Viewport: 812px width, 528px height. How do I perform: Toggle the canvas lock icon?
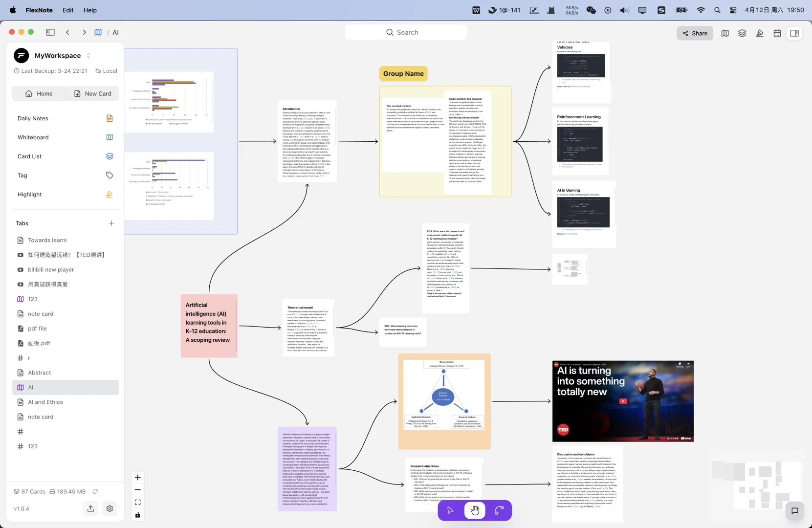click(138, 515)
